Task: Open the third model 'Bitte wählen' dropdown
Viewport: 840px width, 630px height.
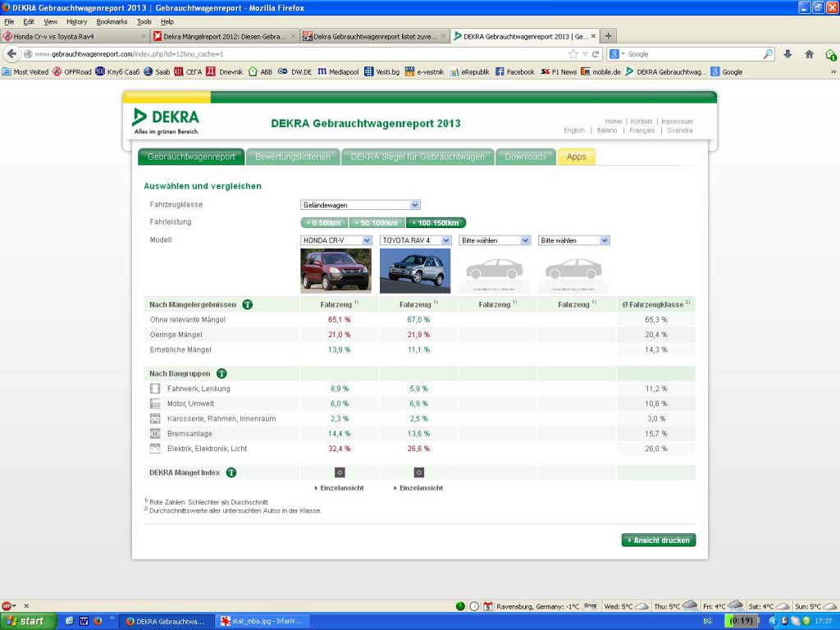Action: click(495, 240)
